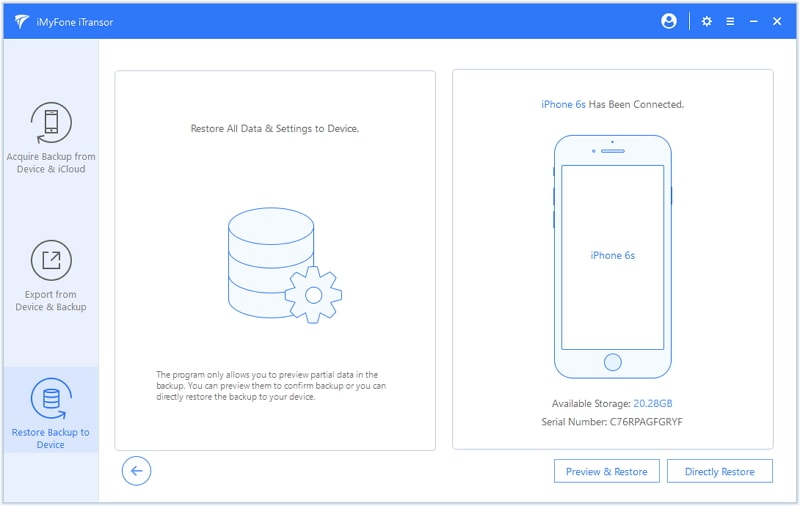
Task: Click the Restore Backup database icon
Action: (x=51, y=398)
